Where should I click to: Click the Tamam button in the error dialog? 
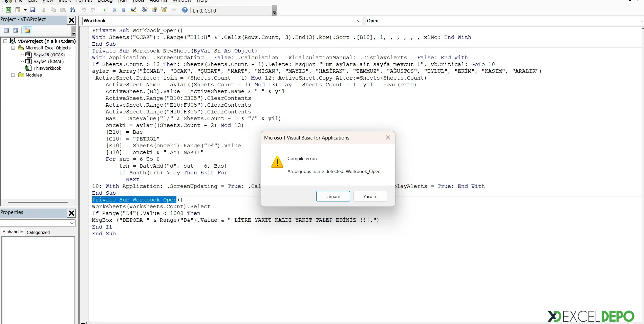(333, 196)
